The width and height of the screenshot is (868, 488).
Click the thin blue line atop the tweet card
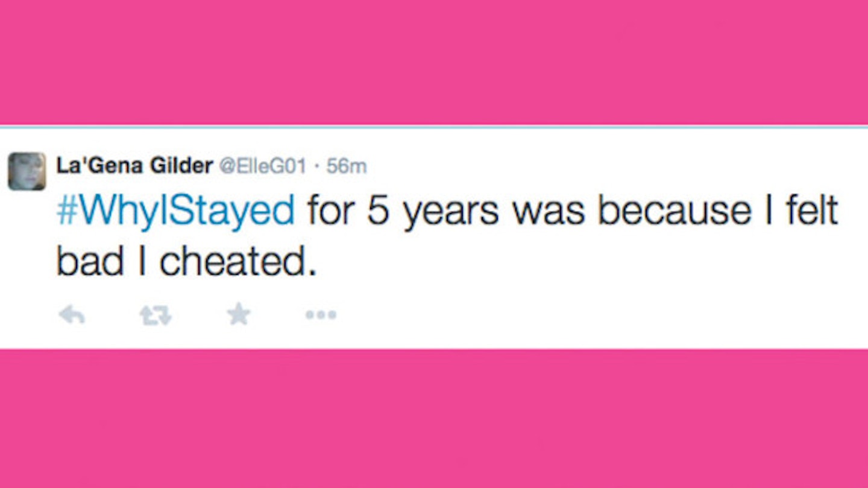[x=434, y=127]
